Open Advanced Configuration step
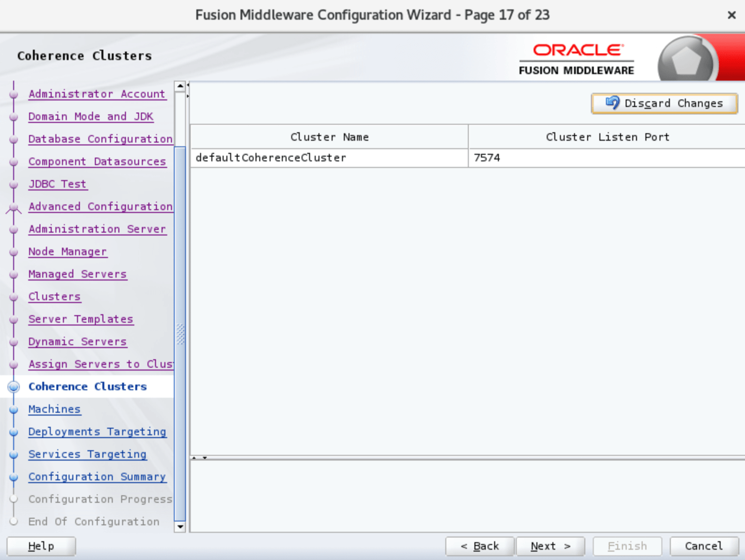Screen dimensions: 745x560 (100, 206)
